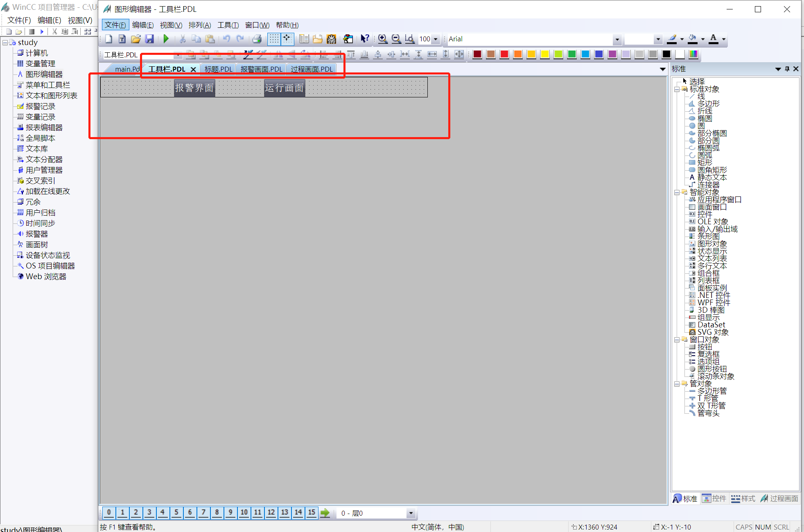Click the Zoom out magnifier icon

[396, 39]
